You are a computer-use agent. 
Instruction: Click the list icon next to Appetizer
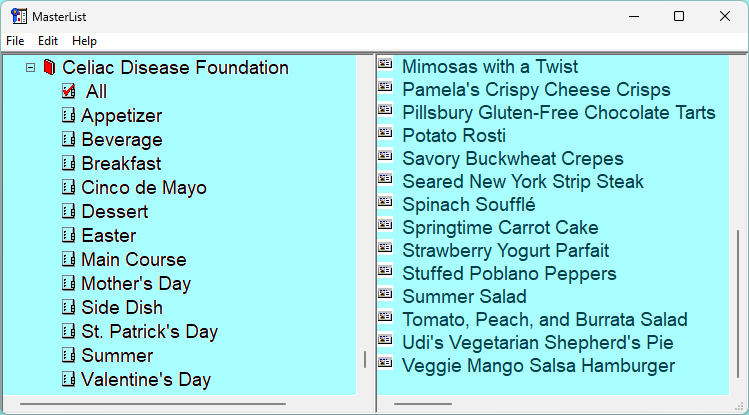pos(68,115)
